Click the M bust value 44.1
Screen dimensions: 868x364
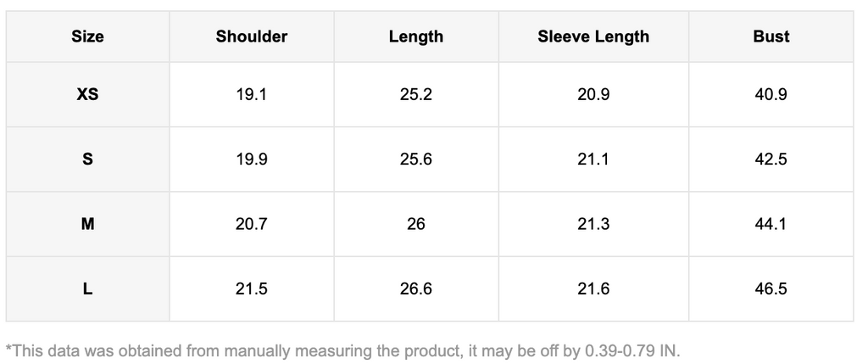[771, 224]
